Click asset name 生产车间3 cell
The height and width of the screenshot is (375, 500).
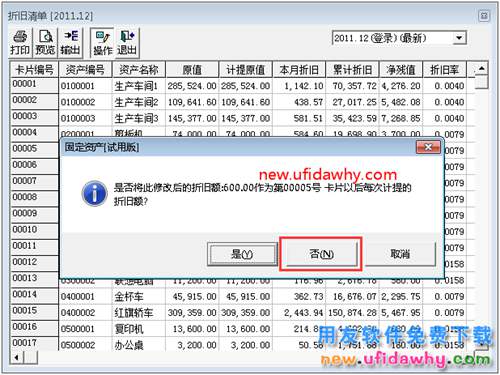pos(139,118)
